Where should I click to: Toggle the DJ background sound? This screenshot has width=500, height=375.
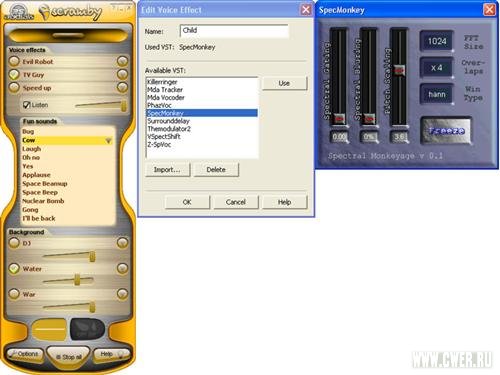(x=14, y=243)
